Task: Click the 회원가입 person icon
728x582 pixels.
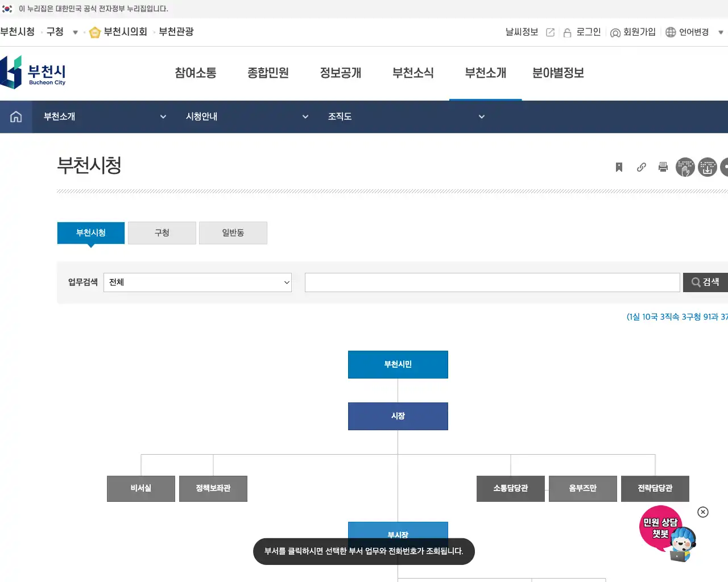Action: click(x=615, y=32)
